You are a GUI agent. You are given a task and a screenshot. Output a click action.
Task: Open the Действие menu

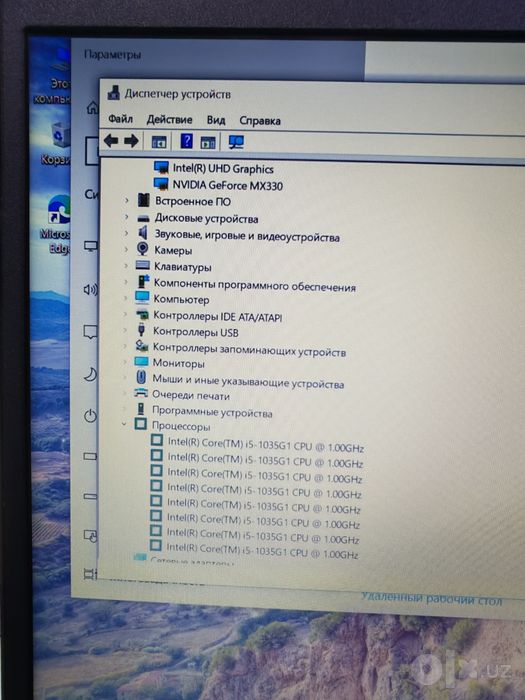[169, 120]
